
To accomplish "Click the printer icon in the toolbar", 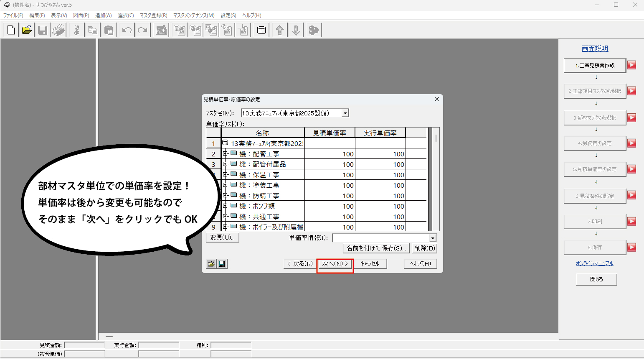I will pyautogui.click(x=58, y=30).
